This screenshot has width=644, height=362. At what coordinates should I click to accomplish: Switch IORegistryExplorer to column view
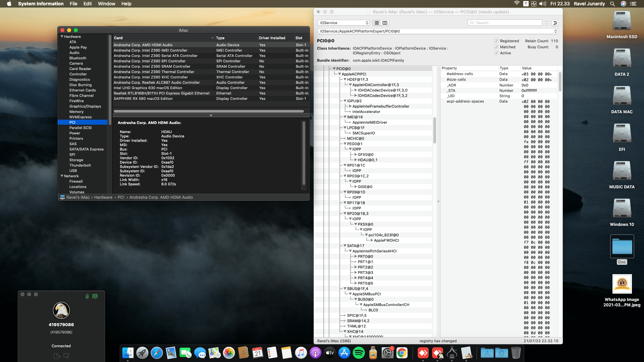tap(385, 23)
